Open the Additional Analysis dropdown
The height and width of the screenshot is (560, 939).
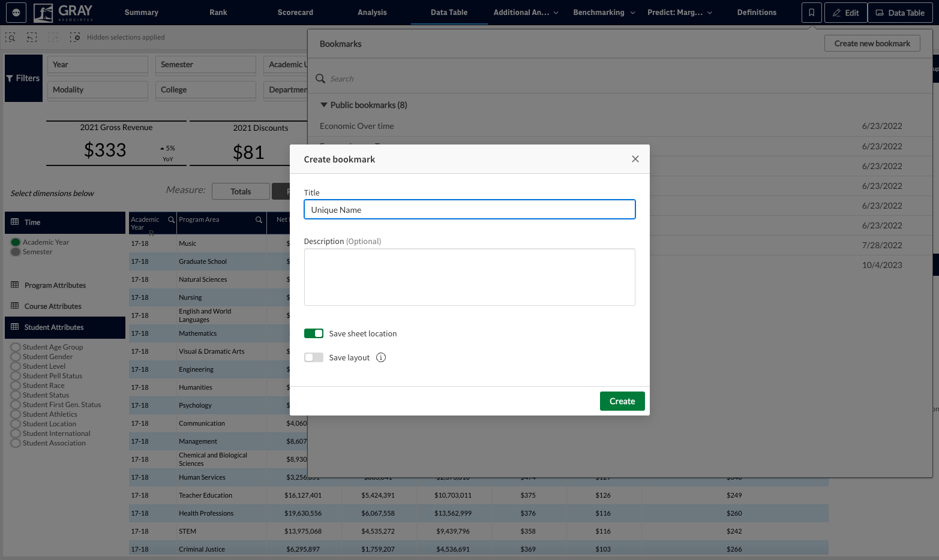(526, 13)
